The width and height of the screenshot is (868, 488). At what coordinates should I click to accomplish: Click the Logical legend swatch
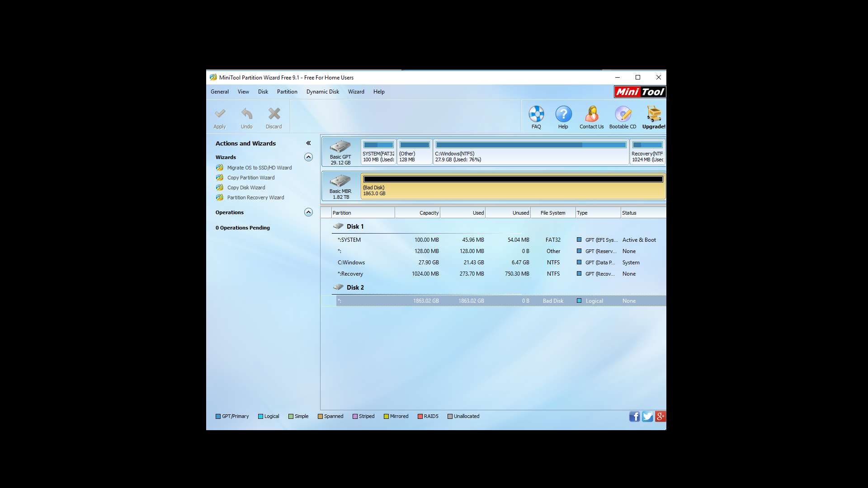click(x=260, y=417)
